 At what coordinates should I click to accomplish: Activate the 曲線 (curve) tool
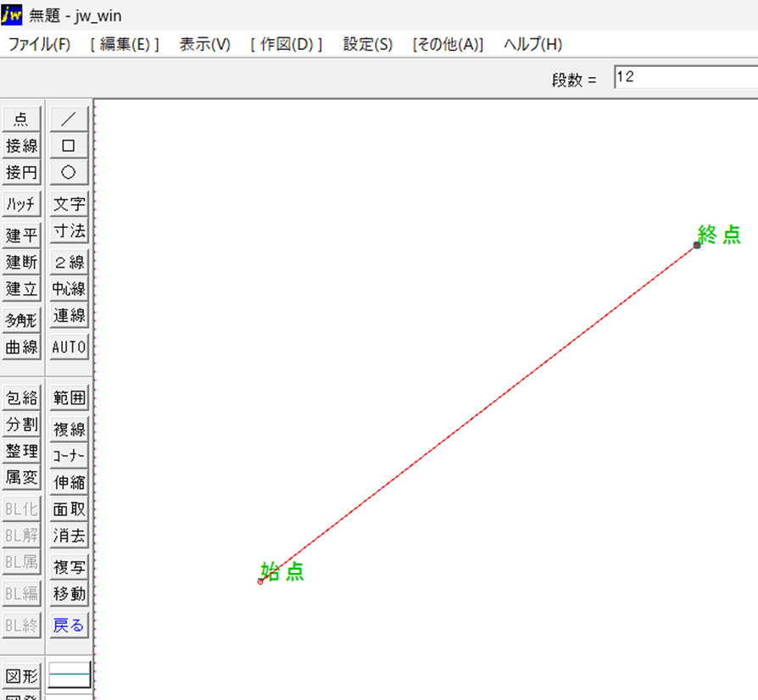click(21, 347)
